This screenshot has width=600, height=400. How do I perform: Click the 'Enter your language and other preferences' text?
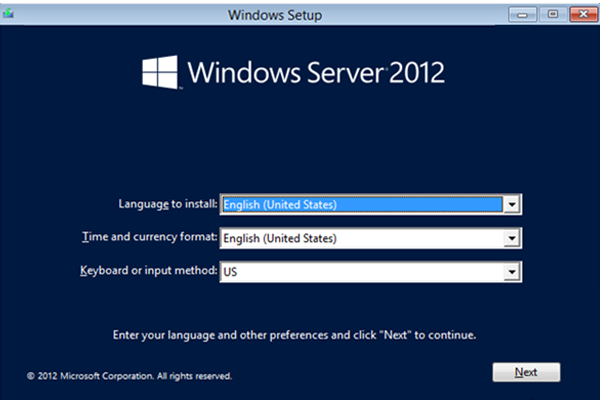(x=294, y=335)
